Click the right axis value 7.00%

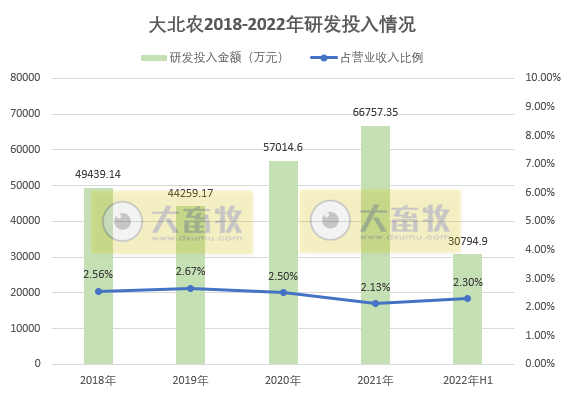click(x=540, y=163)
